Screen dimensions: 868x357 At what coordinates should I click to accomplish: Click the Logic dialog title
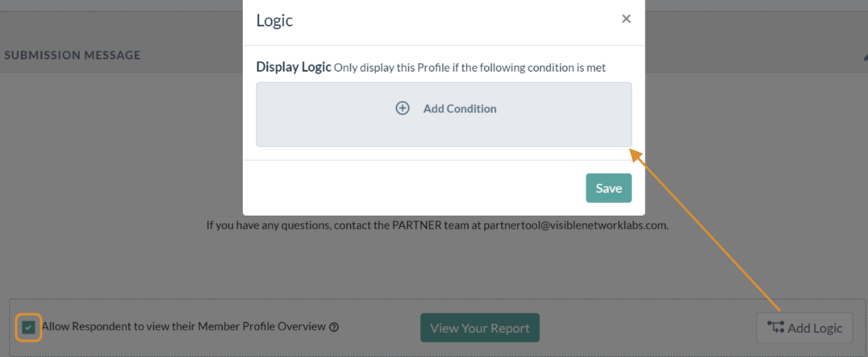click(274, 21)
